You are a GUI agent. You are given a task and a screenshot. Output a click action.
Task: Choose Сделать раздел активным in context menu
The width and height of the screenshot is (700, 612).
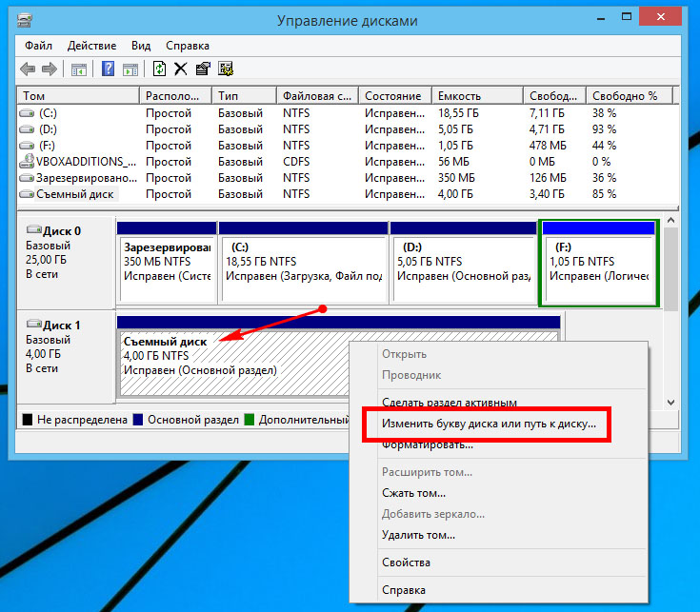450,403
